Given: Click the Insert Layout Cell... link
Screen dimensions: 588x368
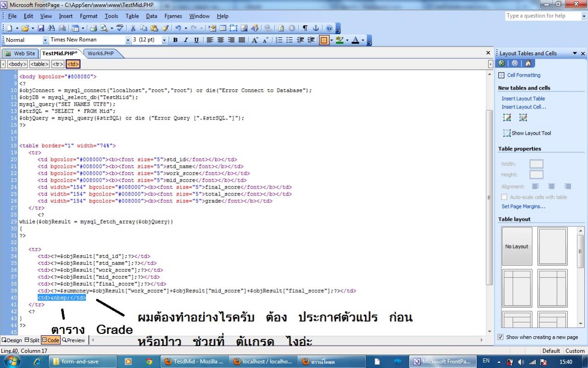Looking at the screenshot, I should tap(524, 107).
